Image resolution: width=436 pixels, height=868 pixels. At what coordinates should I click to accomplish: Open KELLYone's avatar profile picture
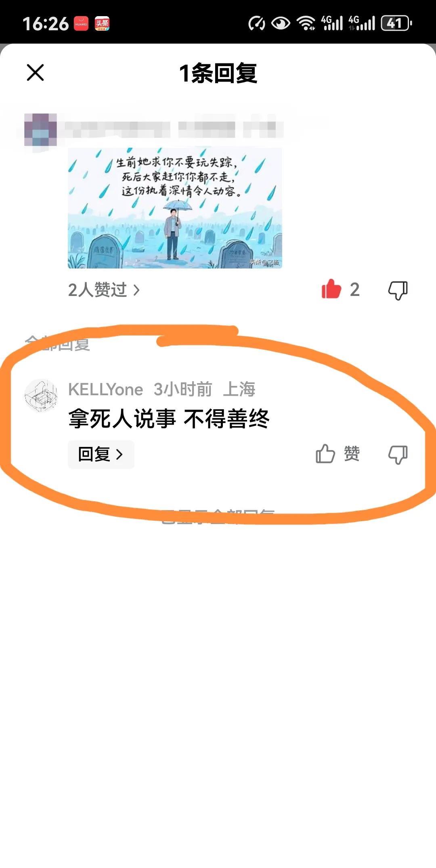(41, 396)
